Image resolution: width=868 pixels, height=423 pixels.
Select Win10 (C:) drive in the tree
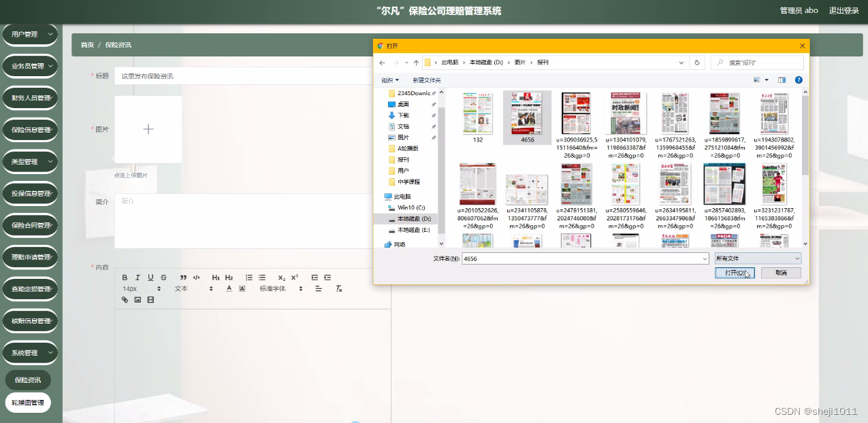point(411,207)
